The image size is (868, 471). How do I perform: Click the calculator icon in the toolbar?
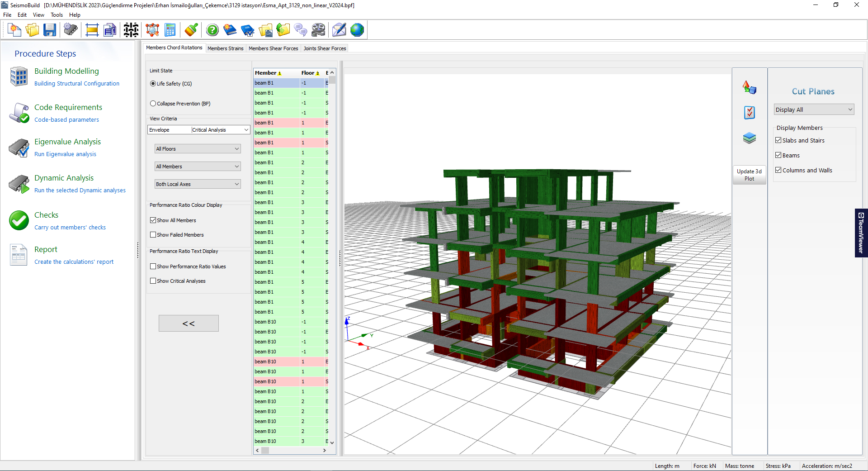click(x=170, y=30)
